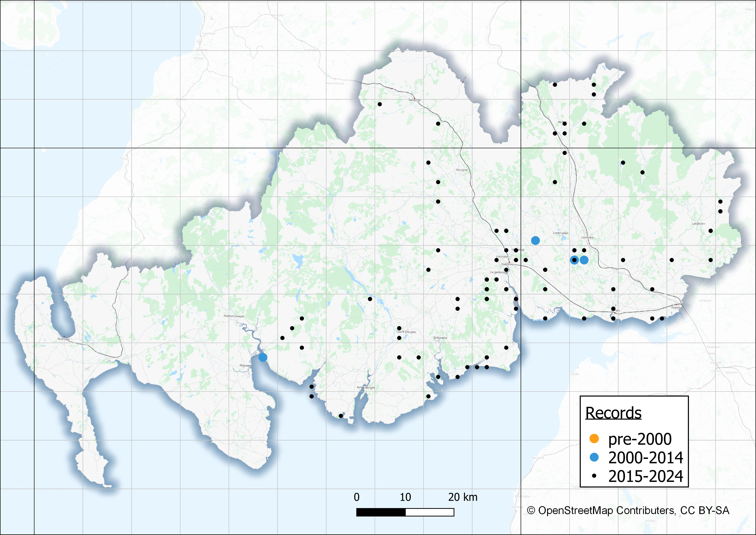The image size is (756, 535).
Task: Click the black filled half of scale bar
Action: point(381,512)
